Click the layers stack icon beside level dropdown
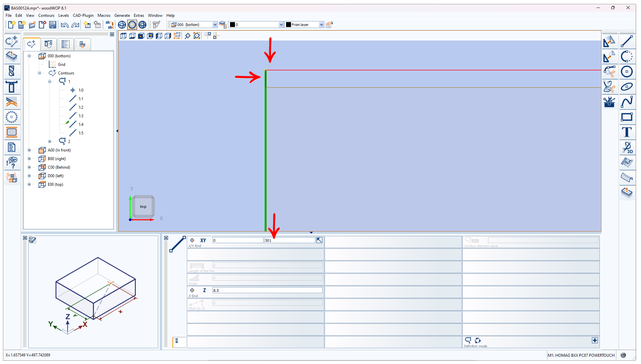The image size is (641, 364). (223, 25)
